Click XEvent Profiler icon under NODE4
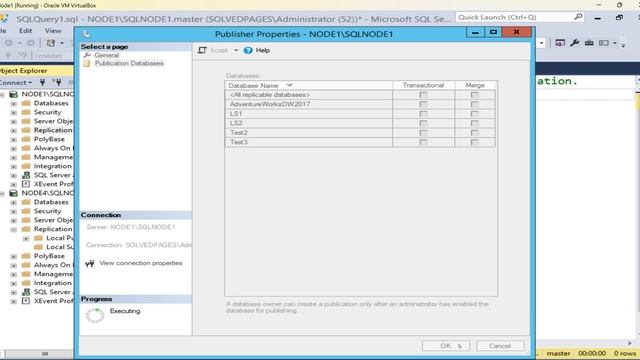The image size is (640, 360). (26, 301)
